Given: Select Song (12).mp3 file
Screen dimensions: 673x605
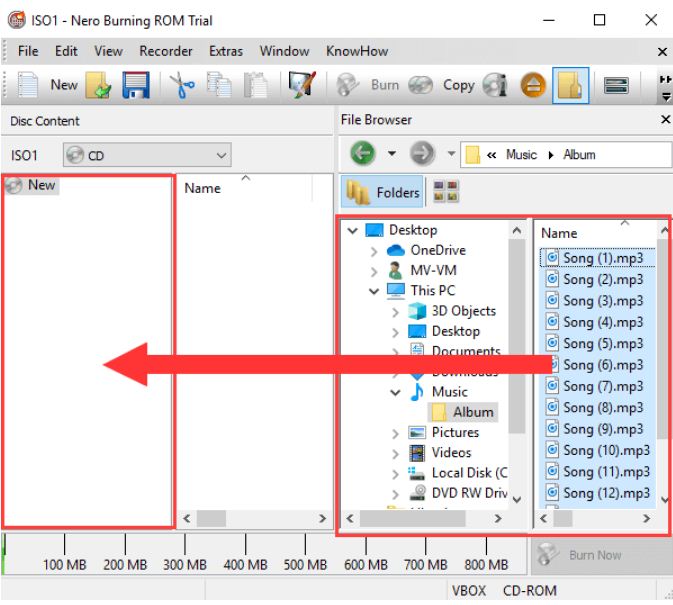Looking at the screenshot, I should coord(598,493).
